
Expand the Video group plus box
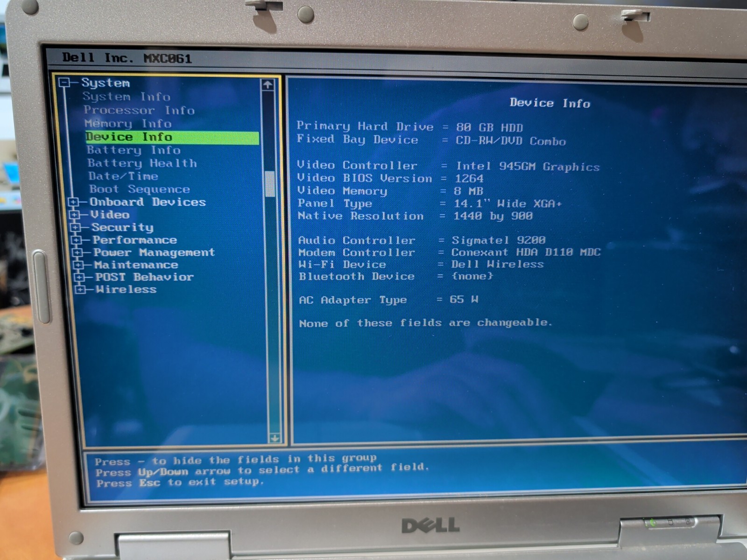[74, 215]
